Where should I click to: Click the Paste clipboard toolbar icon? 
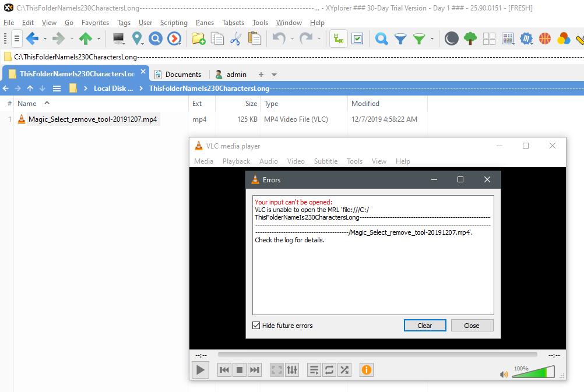point(255,39)
